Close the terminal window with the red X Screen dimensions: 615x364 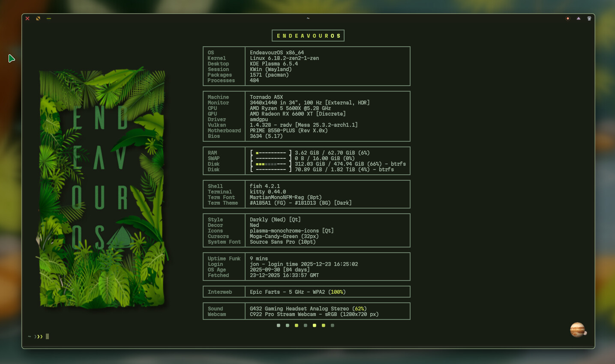pos(27,18)
